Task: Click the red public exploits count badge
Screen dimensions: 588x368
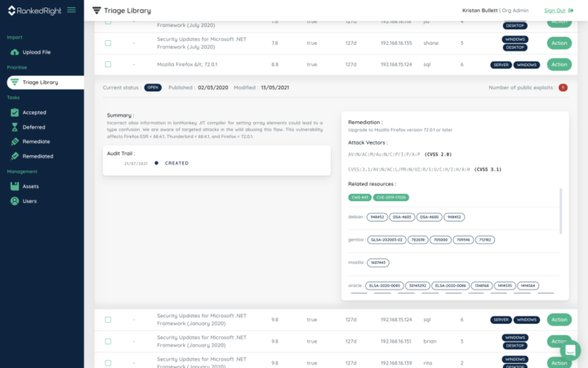Action: tap(563, 88)
